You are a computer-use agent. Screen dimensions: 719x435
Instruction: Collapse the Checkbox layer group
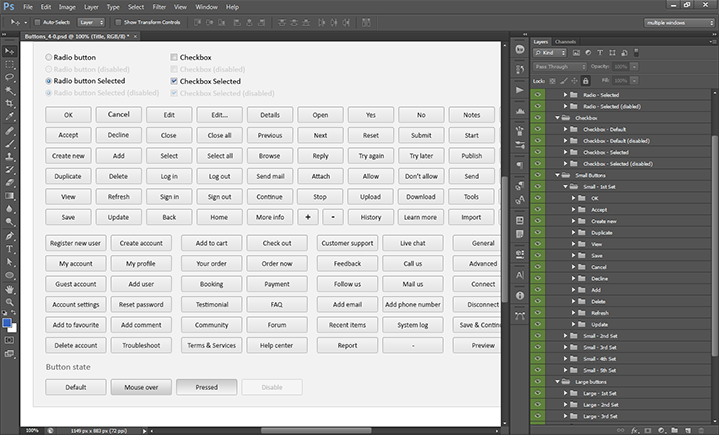click(x=557, y=118)
